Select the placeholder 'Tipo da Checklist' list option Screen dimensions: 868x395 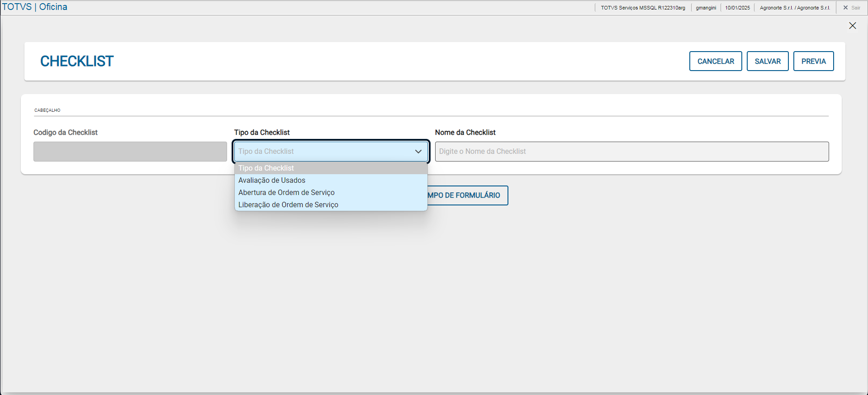click(x=266, y=168)
